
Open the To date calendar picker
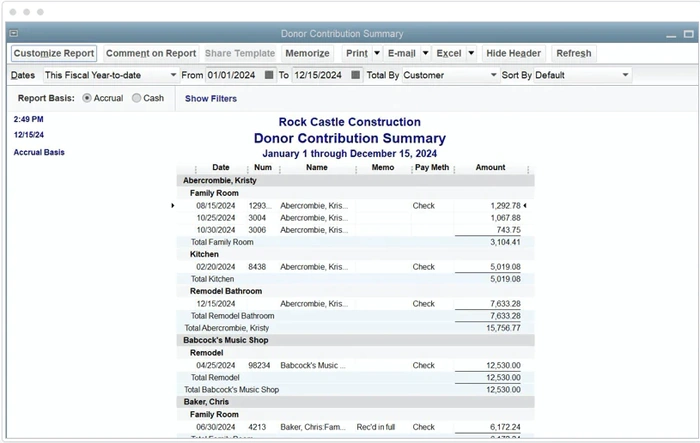(x=355, y=75)
